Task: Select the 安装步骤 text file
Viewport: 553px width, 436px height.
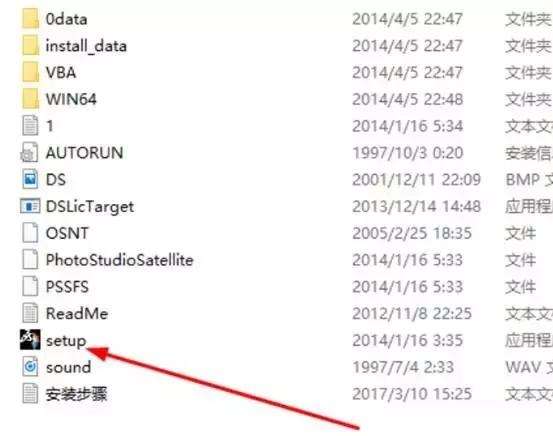Action: (x=76, y=394)
